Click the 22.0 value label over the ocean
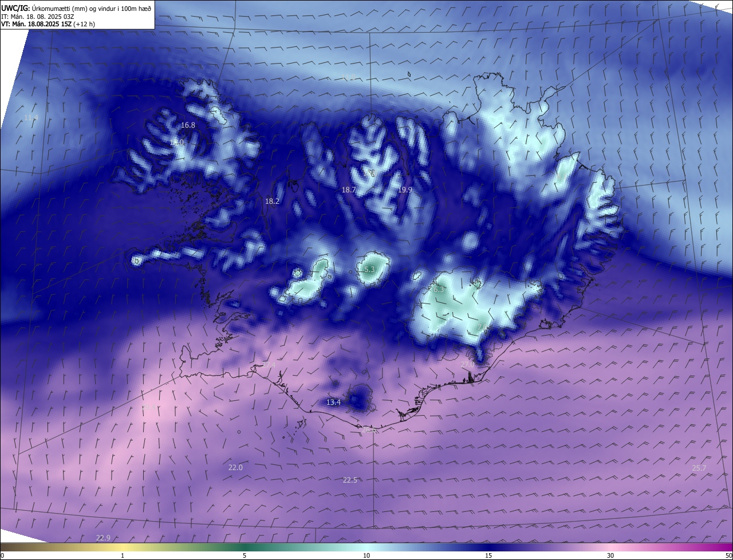The image size is (733, 560). (x=235, y=468)
